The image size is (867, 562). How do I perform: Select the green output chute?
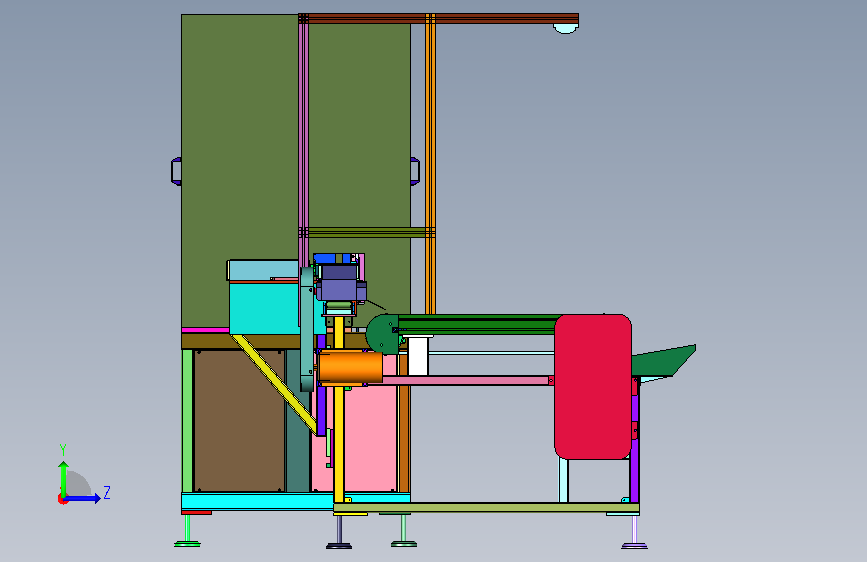(x=663, y=361)
